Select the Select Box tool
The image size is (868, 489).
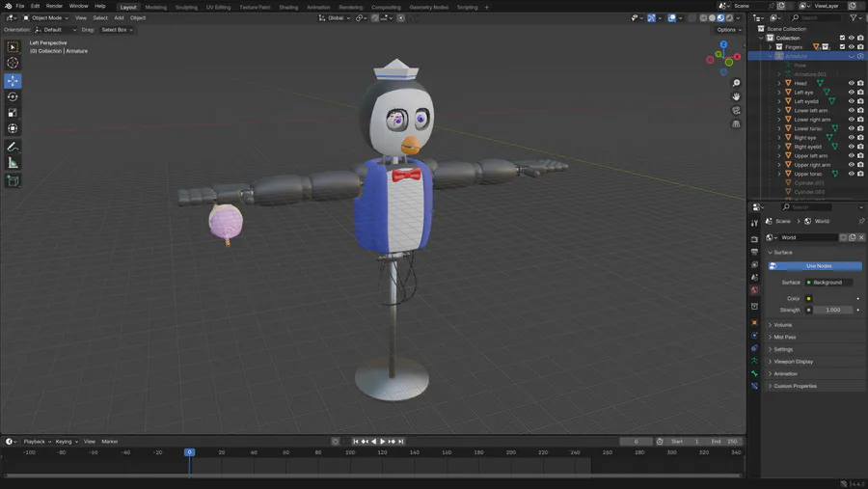[x=13, y=47]
